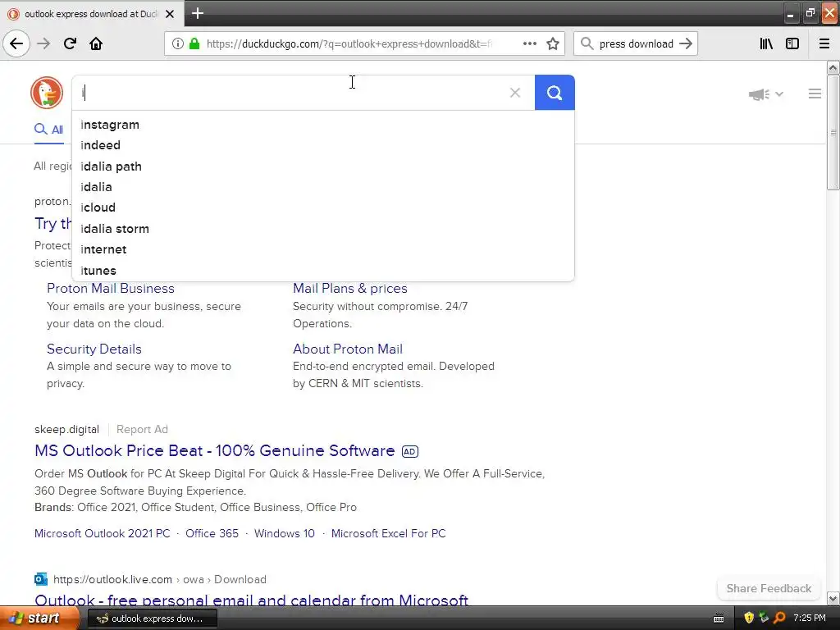The image size is (840, 630).
Task: Click the blue search magnifier button
Action: pos(555,93)
